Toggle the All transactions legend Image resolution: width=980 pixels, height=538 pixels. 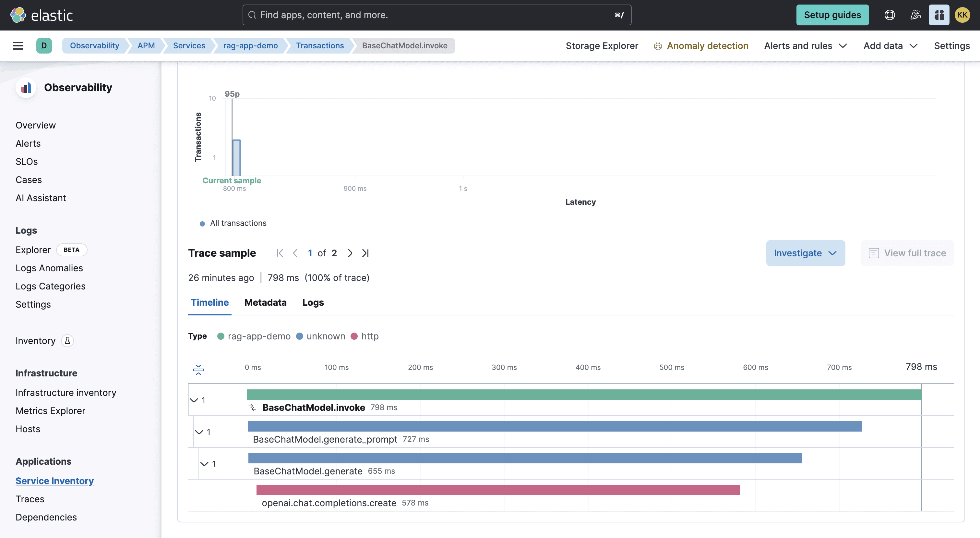pos(233,223)
